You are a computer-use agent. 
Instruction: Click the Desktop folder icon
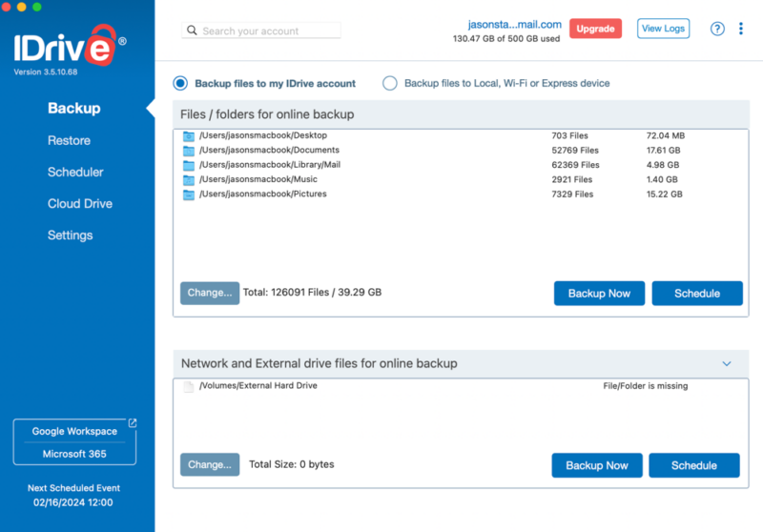click(188, 136)
